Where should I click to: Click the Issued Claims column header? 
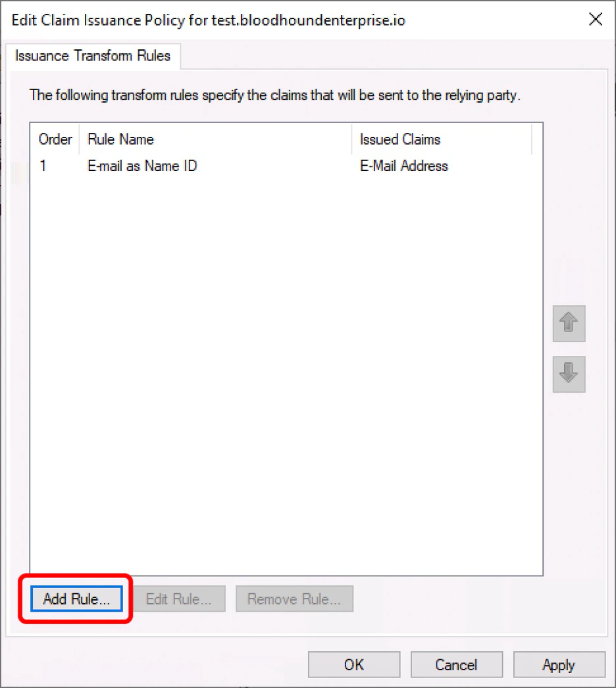442,139
